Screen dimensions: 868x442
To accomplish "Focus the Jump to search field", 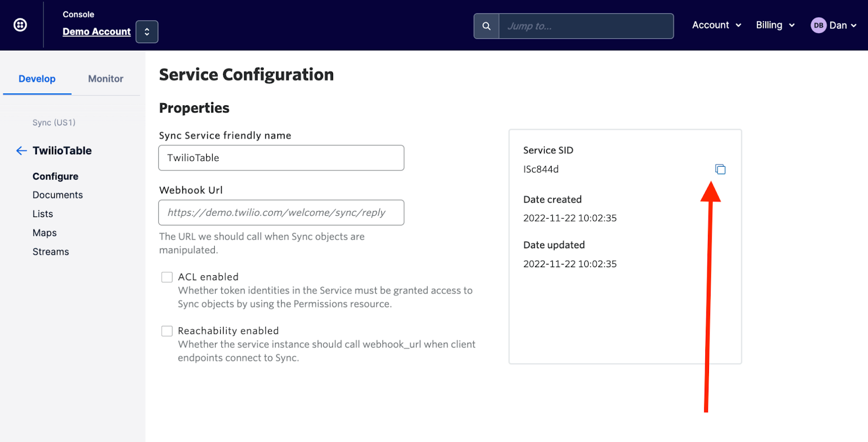I will click(586, 26).
